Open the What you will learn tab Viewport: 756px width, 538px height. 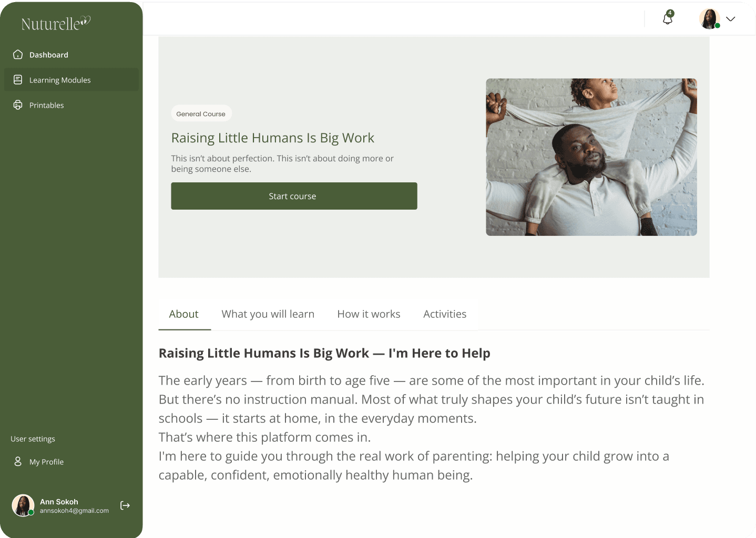[x=268, y=314]
